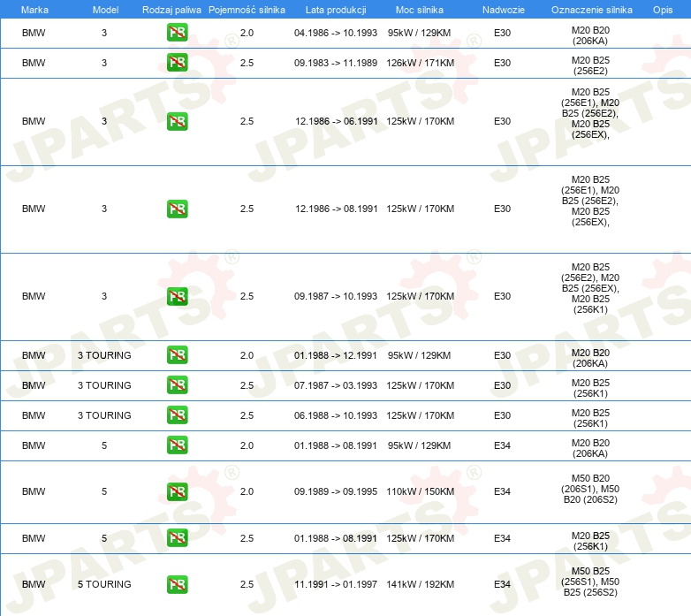This screenshot has height=616, width=691.
Task: Click the Marka column header
Action: (x=34, y=10)
